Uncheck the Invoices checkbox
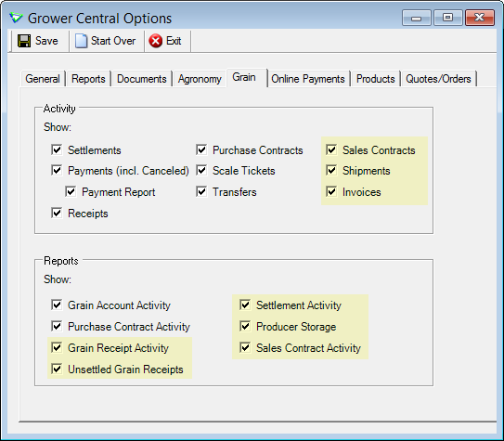This screenshot has height=441, width=504. 331,191
